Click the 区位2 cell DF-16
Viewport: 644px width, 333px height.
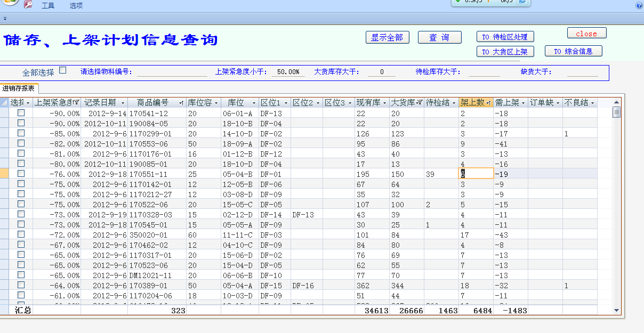[307, 285]
